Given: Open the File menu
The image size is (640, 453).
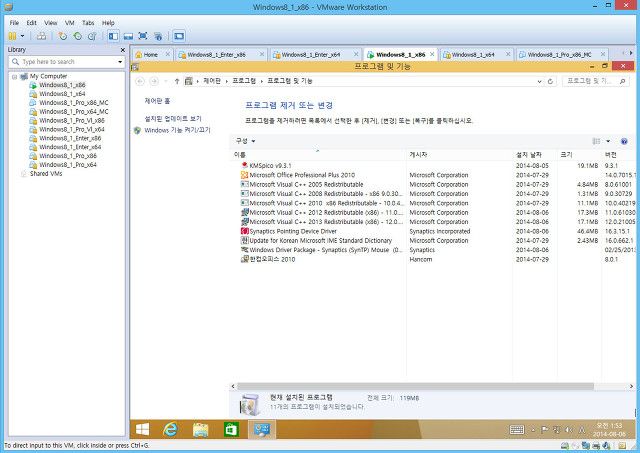Looking at the screenshot, I should [x=14, y=23].
